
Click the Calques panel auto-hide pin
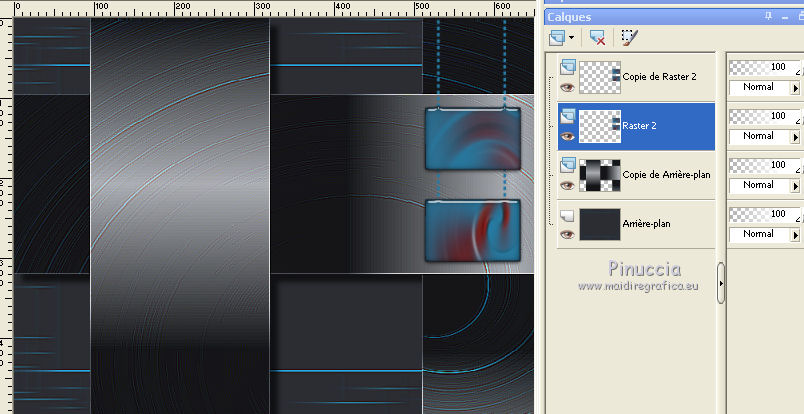(x=768, y=16)
